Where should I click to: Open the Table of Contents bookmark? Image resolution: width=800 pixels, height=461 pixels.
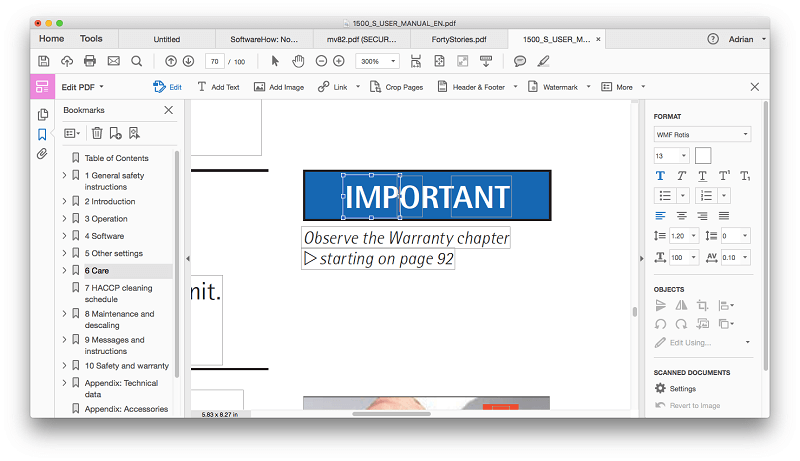(116, 158)
